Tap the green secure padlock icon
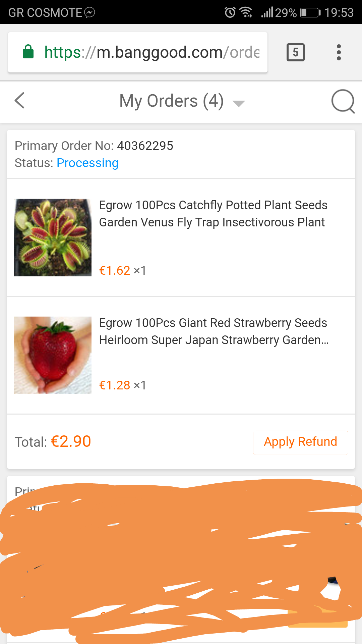Image resolution: width=362 pixels, height=644 pixels. (28, 52)
